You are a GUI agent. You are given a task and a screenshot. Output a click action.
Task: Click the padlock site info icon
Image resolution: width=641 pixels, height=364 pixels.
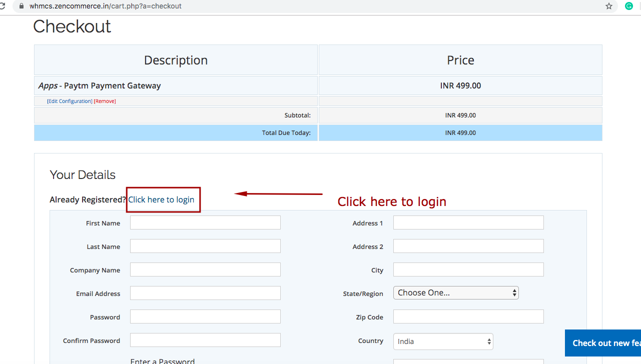(x=21, y=6)
